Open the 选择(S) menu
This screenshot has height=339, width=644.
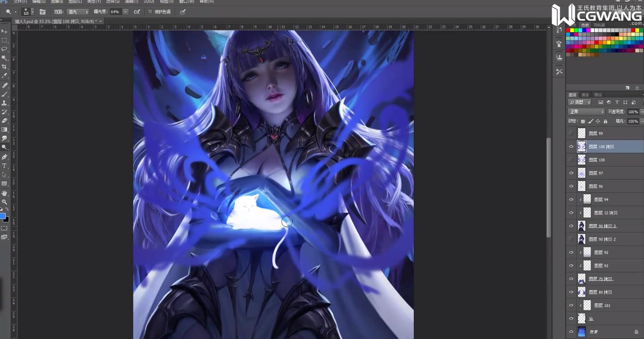click(x=113, y=2)
